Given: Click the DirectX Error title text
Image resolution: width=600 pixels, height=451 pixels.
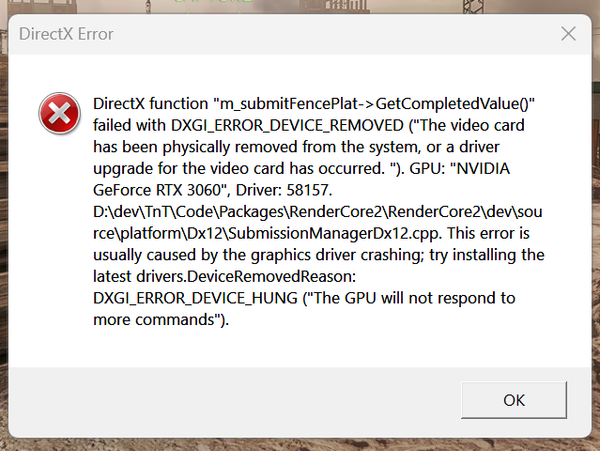Looking at the screenshot, I should tap(66, 34).
